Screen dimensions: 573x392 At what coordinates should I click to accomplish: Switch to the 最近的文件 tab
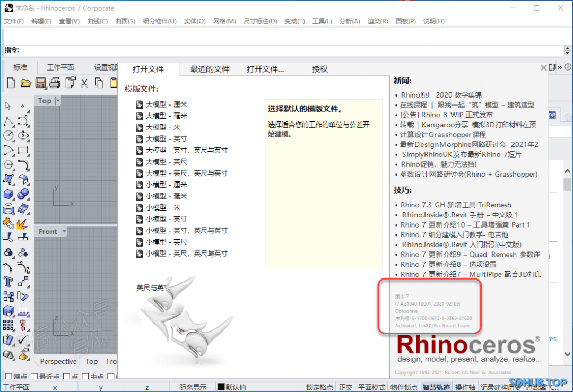[x=210, y=69]
